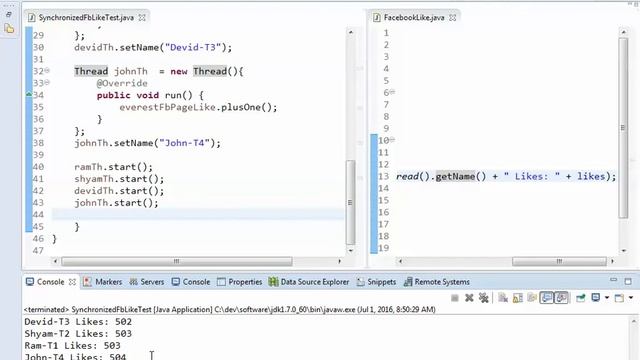Open the Markers tab
Screen dimensions: 640x360
coord(102,282)
